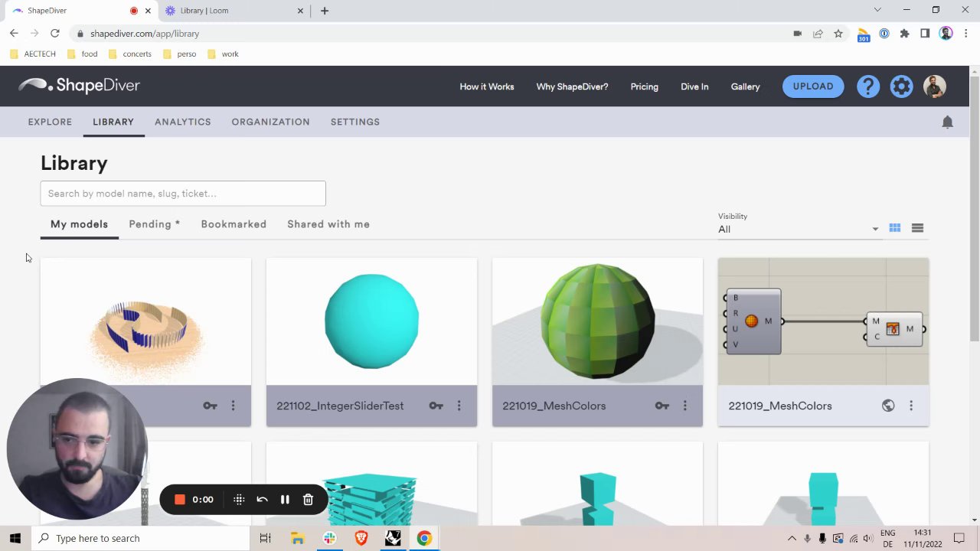Open Settings tab

[355, 122]
